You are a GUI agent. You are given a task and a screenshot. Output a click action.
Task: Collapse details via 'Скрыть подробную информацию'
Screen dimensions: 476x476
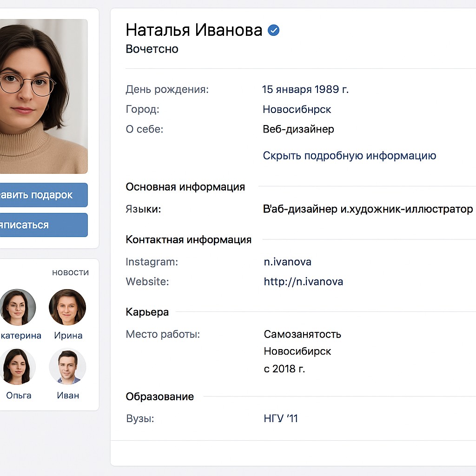(349, 156)
